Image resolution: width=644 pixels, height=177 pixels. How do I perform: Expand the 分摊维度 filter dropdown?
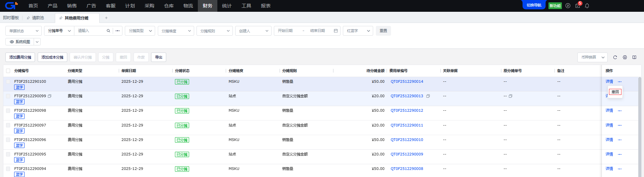point(176,31)
